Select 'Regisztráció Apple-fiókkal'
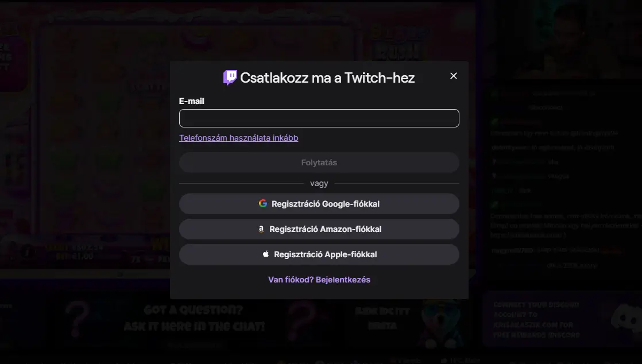 tap(319, 254)
